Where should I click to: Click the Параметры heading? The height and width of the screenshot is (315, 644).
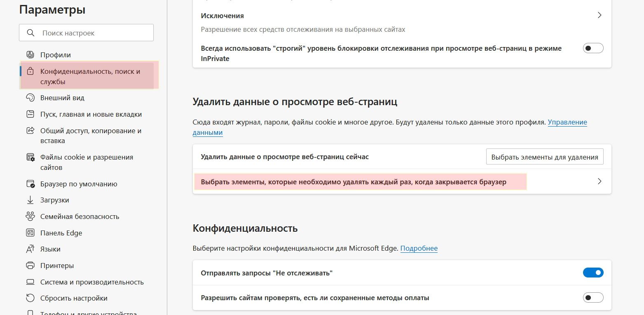click(x=52, y=9)
